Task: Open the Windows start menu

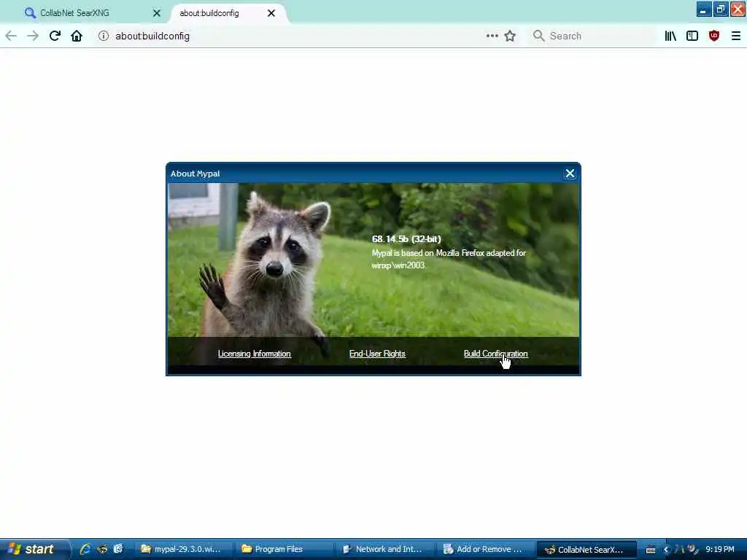Action: click(x=34, y=549)
